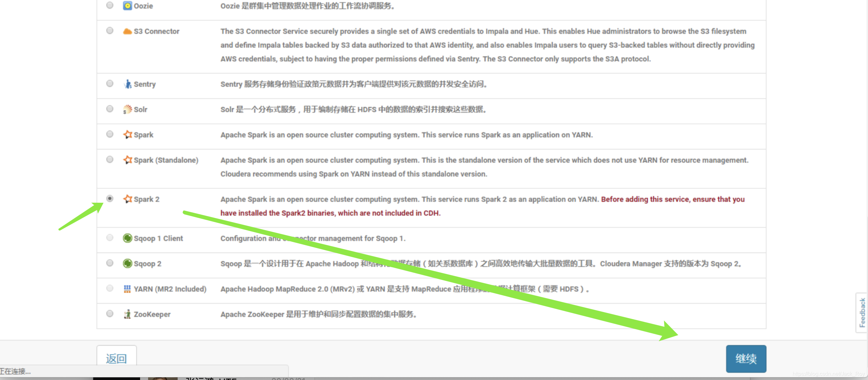Select the Solr radio button
Image resolution: width=868 pixels, height=380 pixels.
(x=110, y=109)
